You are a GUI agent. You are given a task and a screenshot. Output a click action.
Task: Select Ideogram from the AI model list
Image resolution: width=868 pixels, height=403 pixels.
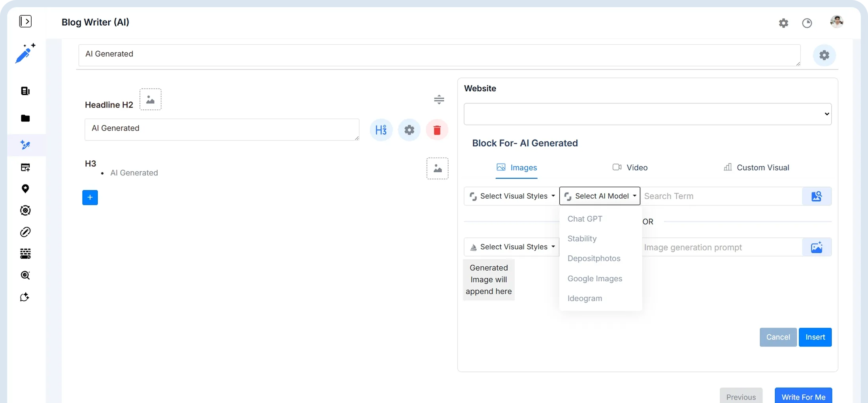pos(585,298)
